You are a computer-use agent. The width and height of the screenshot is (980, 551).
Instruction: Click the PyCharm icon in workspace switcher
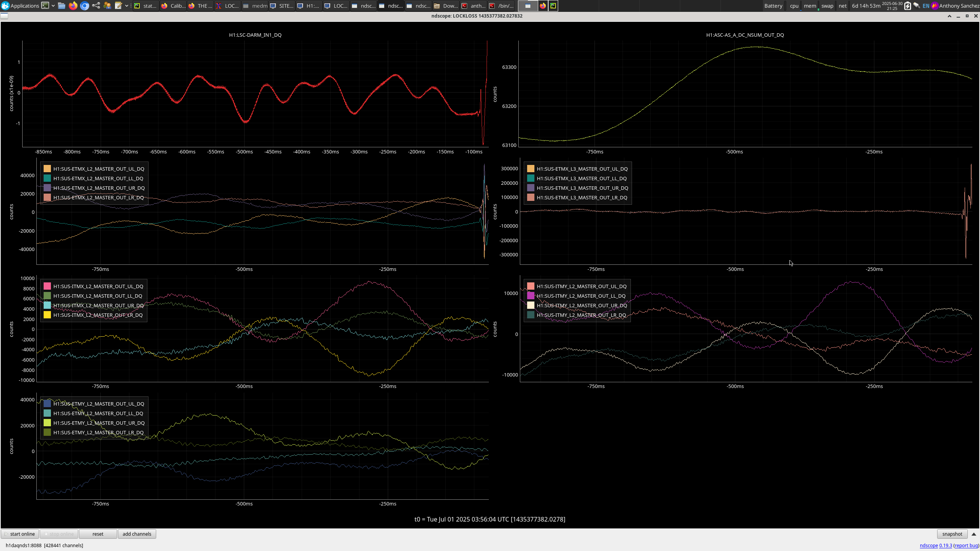[553, 6]
